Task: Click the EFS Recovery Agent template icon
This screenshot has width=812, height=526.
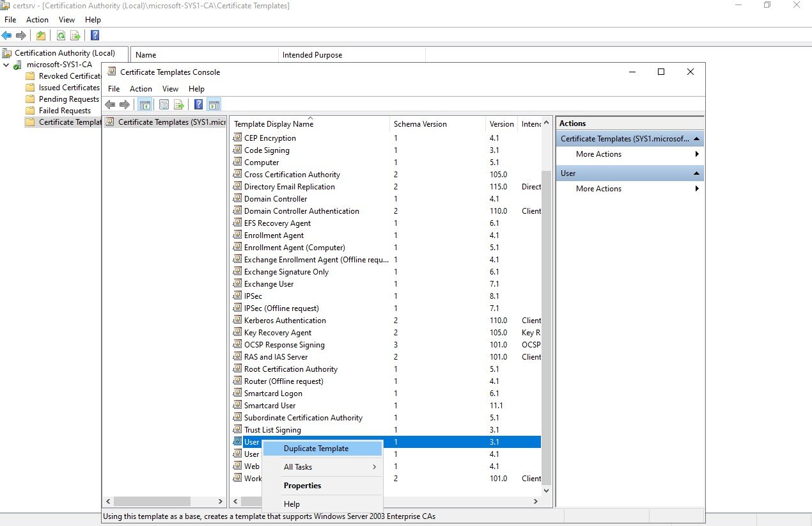Action: click(x=238, y=223)
